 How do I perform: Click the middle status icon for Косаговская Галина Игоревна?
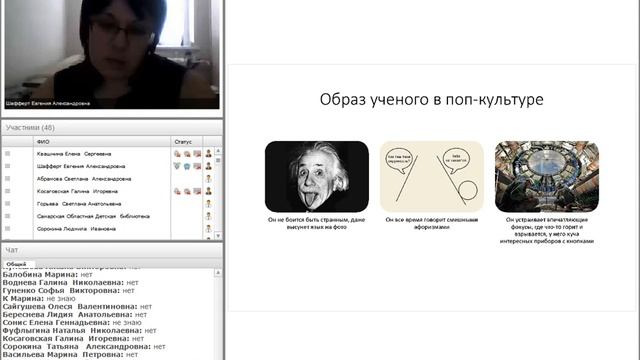(x=187, y=191)
